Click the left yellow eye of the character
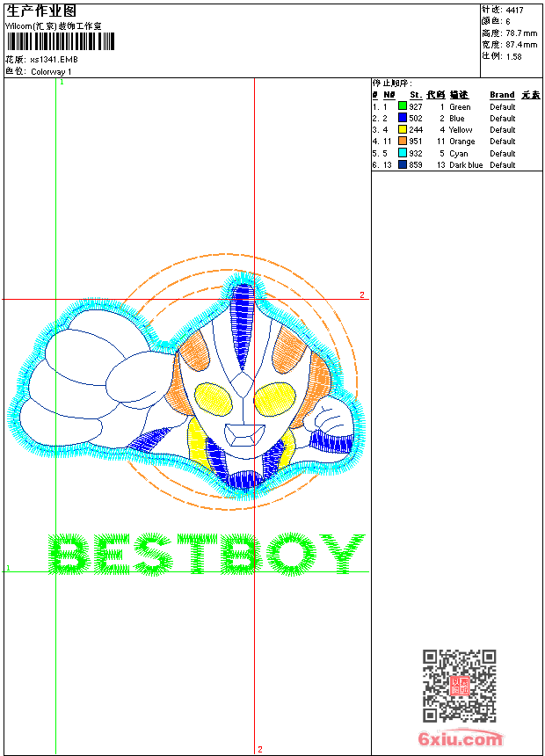 214,399
